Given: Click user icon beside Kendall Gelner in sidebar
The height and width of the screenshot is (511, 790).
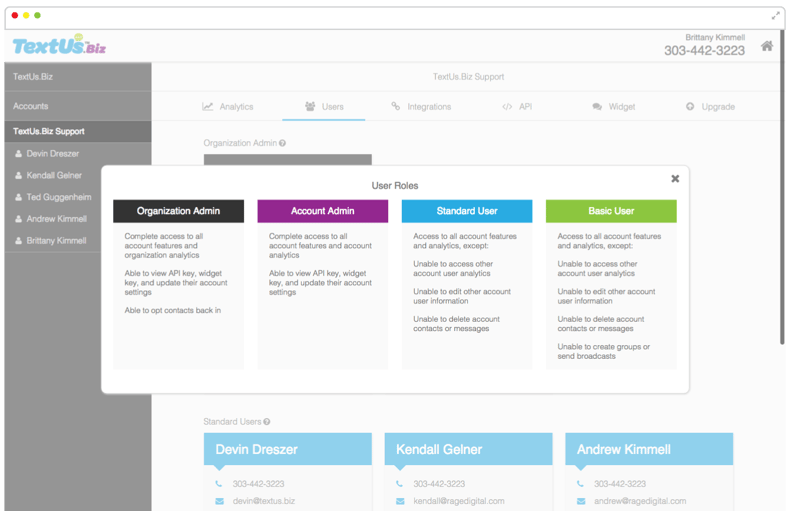Looking at the screenshot, I should pyautogui.click(x=18, y=175).
